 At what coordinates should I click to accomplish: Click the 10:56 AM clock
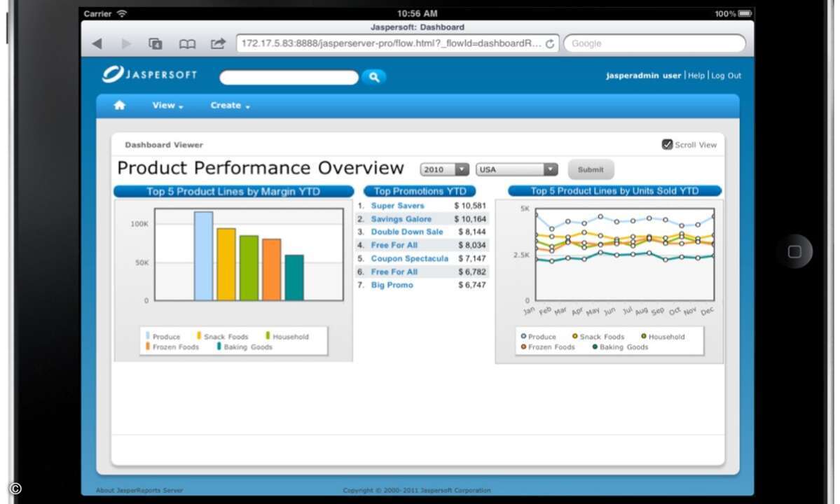coord(418,13)
